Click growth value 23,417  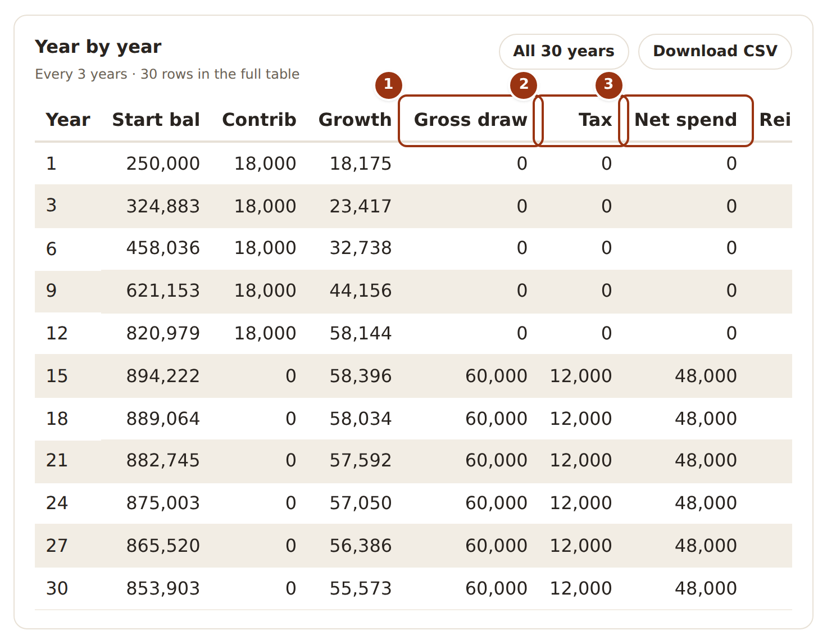[x=361, y=206]
